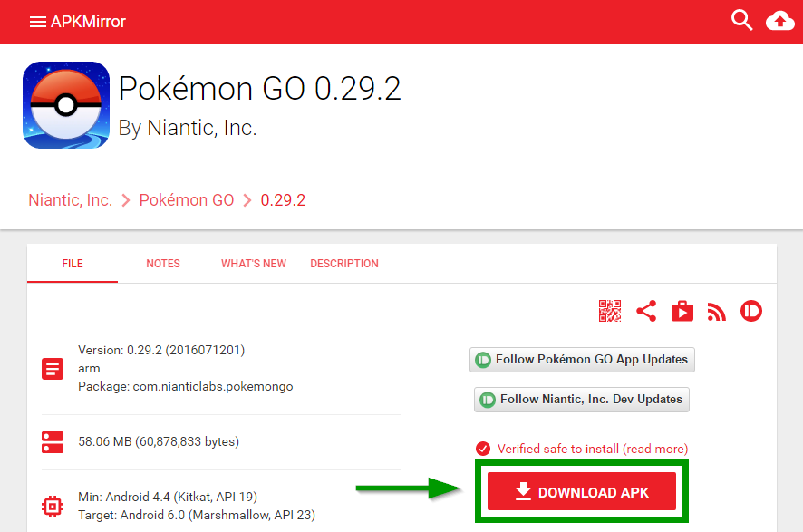The height and width of the screenshot is (532, 803).
Task: Open the hamburger navigation menu
Action: [38, 22]
